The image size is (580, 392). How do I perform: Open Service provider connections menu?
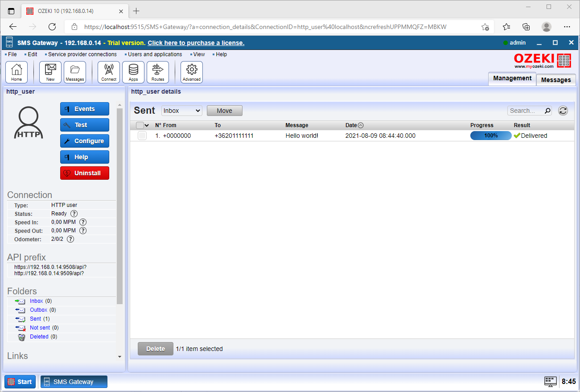[82, 54]
